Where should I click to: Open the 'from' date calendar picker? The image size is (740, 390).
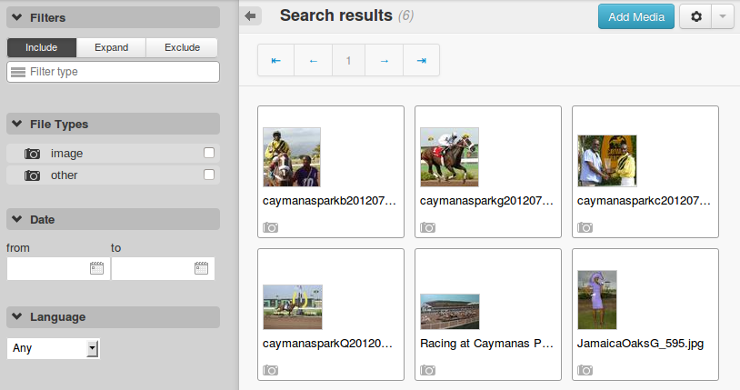(97, 268)
